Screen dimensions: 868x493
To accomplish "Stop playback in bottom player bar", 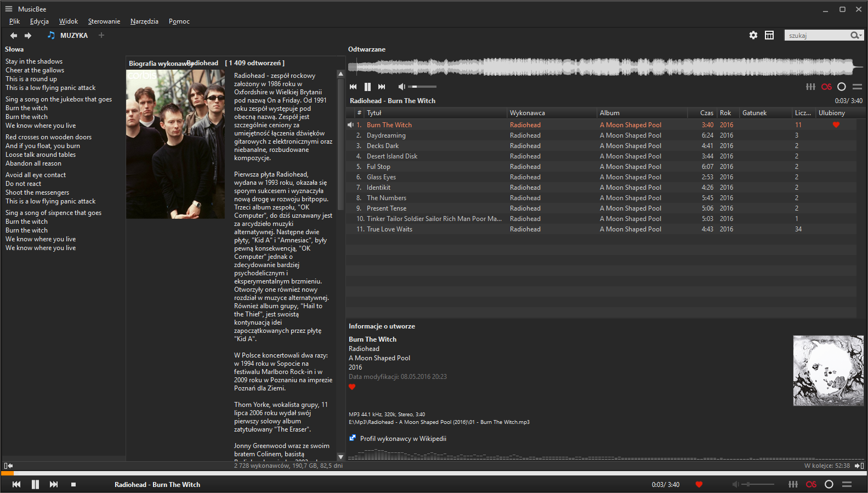I will click(x=73, y=485).
